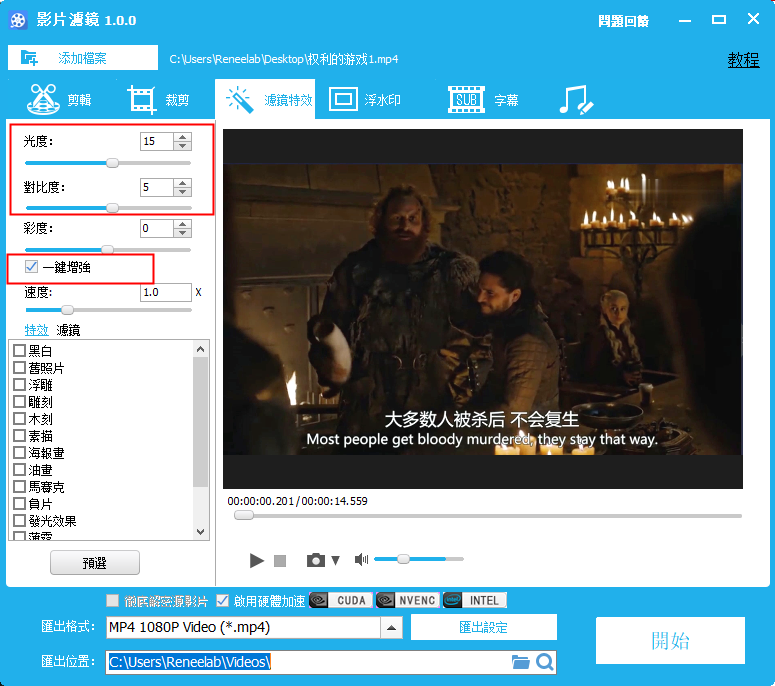
Task: Mute the speaker volume icon
Action: click(x=361, y=559)
